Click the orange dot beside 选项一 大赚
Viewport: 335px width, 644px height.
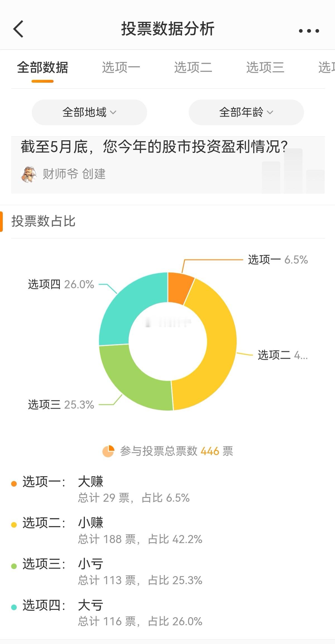(14, 484)
